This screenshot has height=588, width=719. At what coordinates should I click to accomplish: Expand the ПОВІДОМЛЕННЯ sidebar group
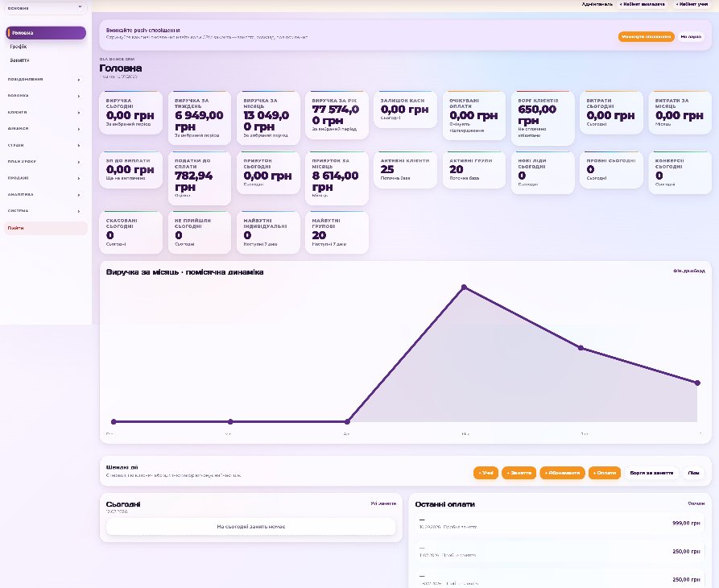click(x=45, y=80)
